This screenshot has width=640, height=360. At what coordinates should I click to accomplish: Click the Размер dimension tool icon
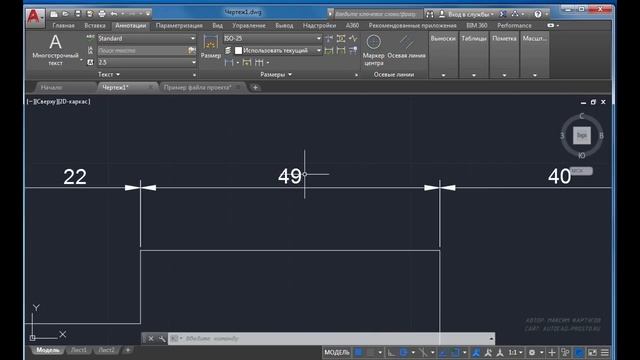click(211, 47)
